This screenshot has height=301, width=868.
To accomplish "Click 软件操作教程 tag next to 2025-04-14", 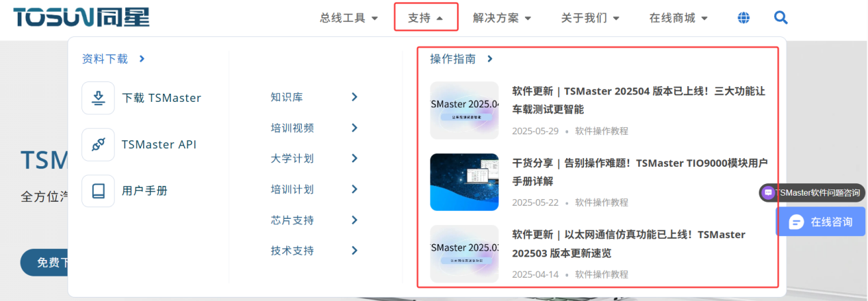I will (x=601, y=274).
